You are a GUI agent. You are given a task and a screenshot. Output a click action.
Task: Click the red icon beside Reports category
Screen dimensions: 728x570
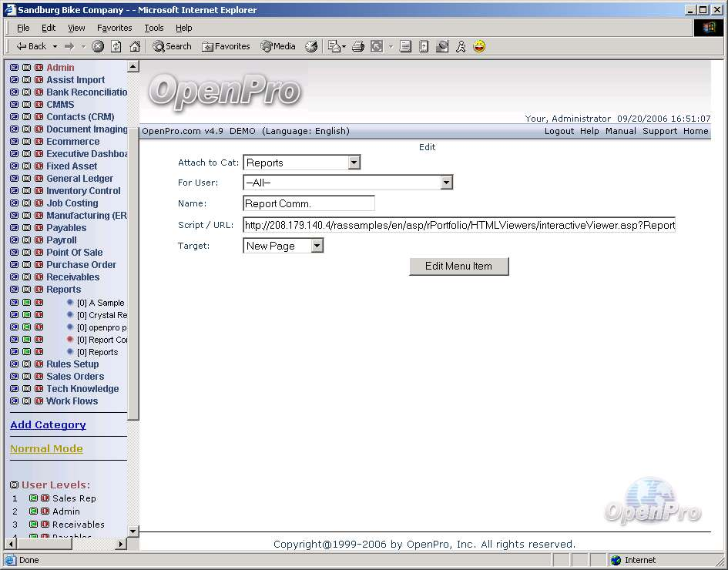coord(39,290)
